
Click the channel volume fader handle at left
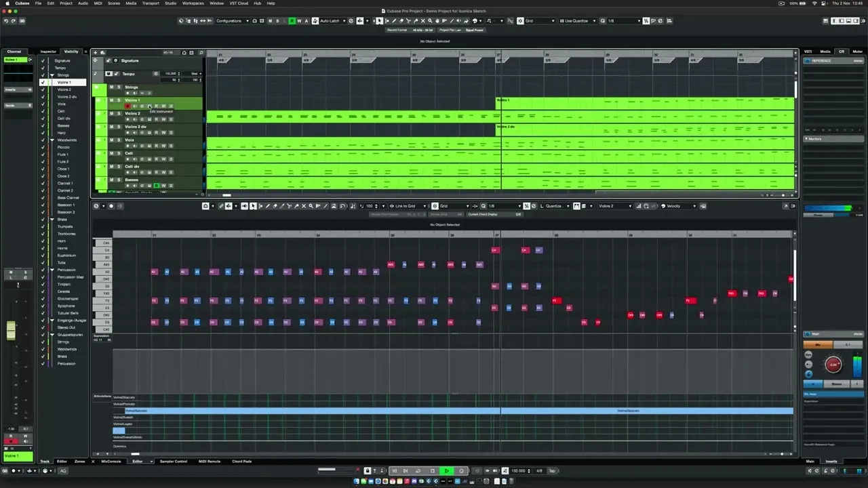pos(11,331)
